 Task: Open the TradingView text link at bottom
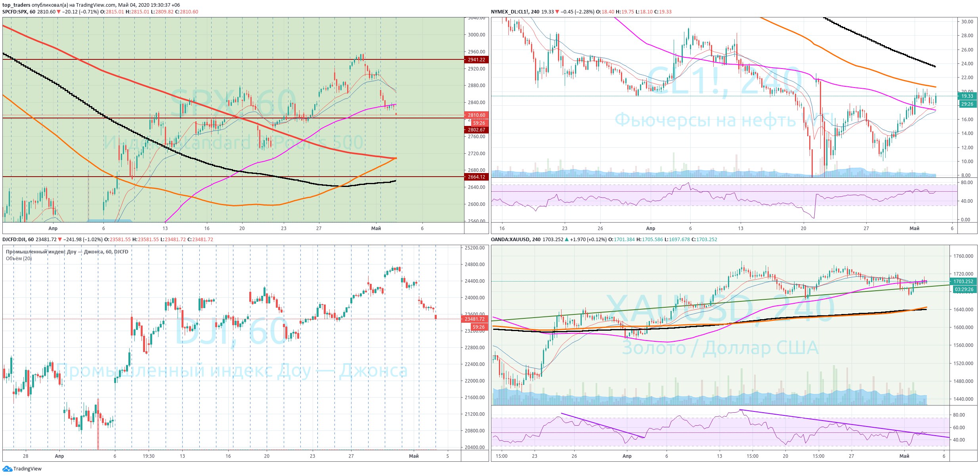pyautogui.click(x=27, y=469)
